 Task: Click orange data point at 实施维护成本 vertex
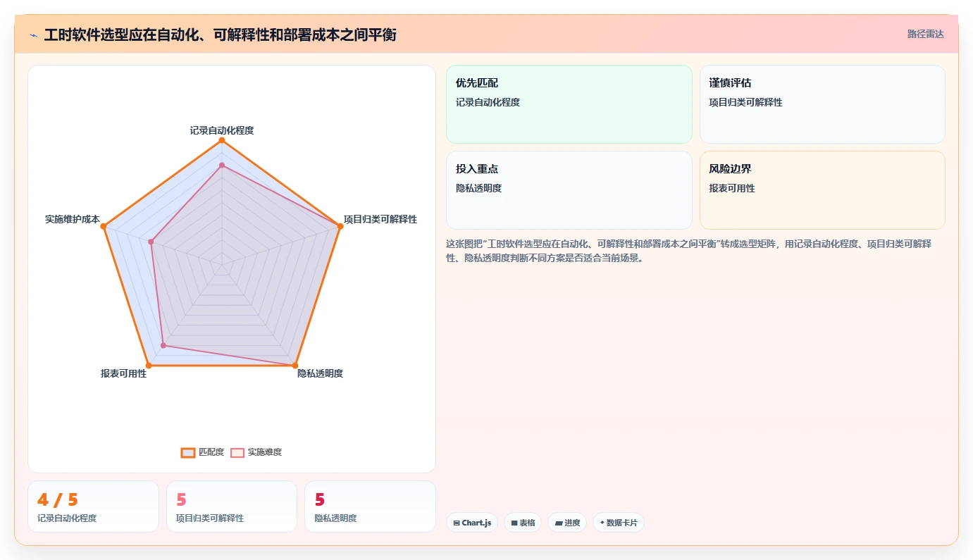[x=104, y=226]
